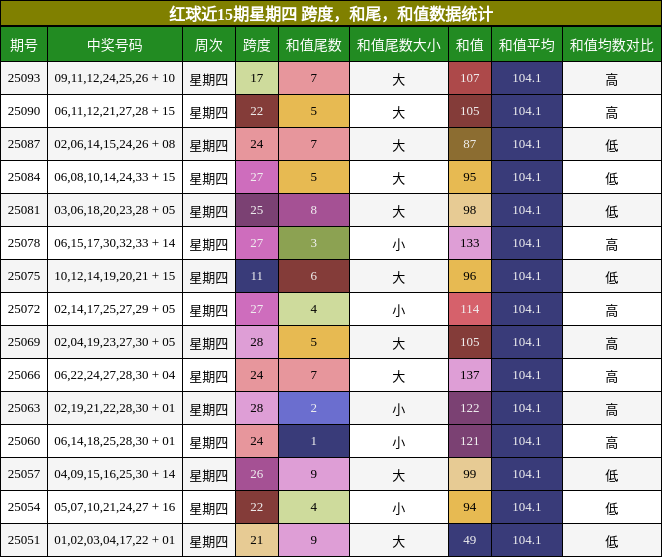Click sum tail digit 3 cell
The height and width of the screenshot is (557, 662).
click(x=314, y=243)
